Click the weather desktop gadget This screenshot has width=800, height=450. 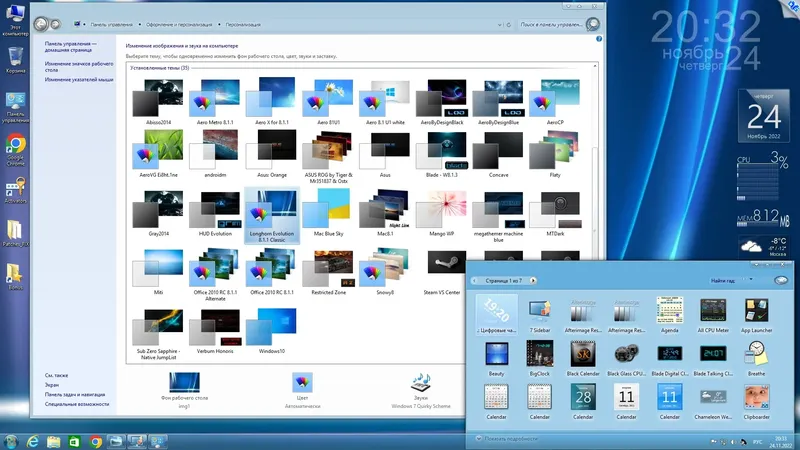[x=763, y=246]
